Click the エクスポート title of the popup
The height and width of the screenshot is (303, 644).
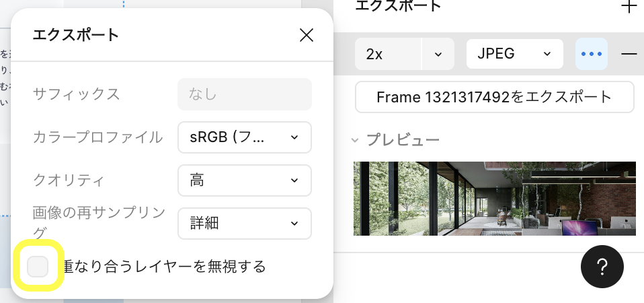(x=75, y=35)
